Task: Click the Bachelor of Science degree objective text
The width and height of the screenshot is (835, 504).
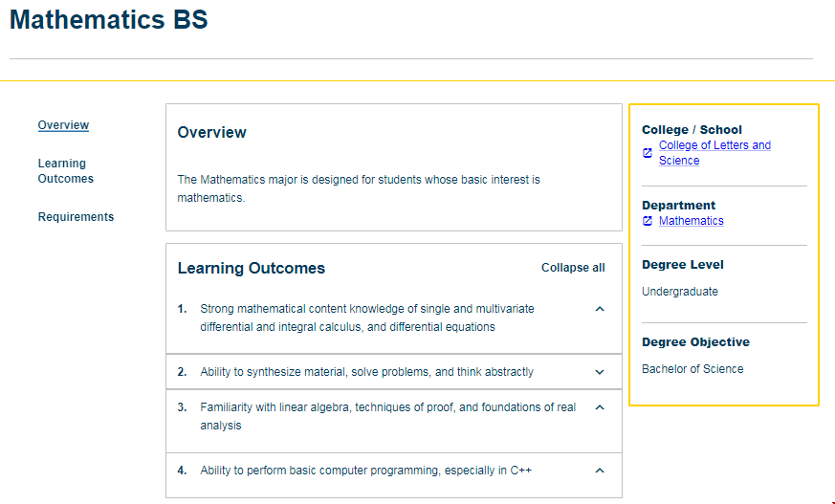Action: point(692,369)
